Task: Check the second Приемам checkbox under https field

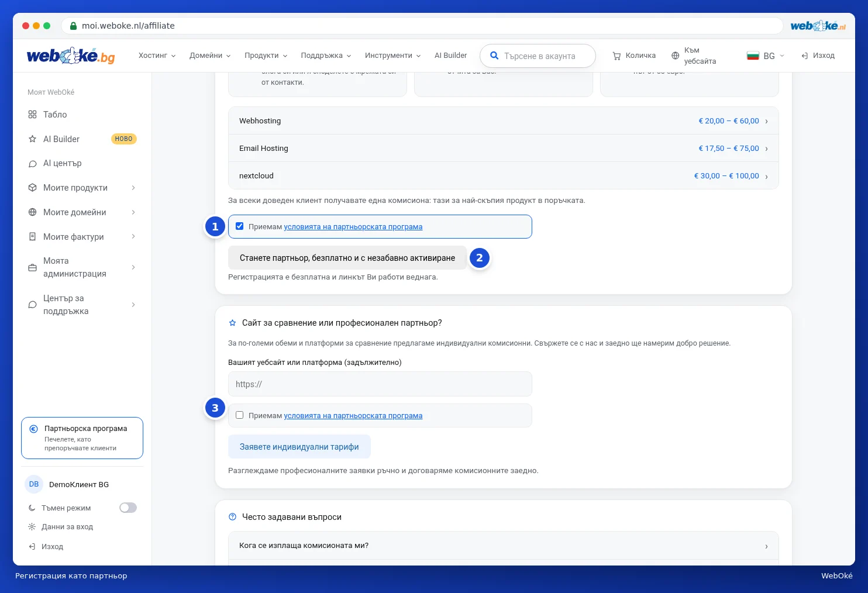Action: [239, 415]
